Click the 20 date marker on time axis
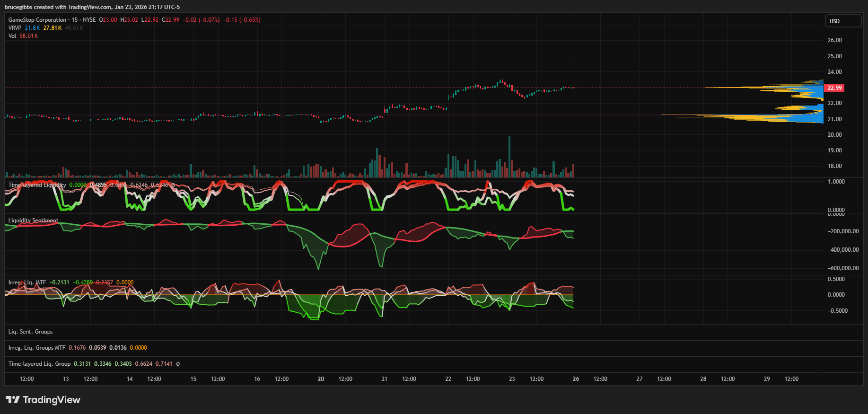The image size is (868, 414). click(x=321, y=379)
